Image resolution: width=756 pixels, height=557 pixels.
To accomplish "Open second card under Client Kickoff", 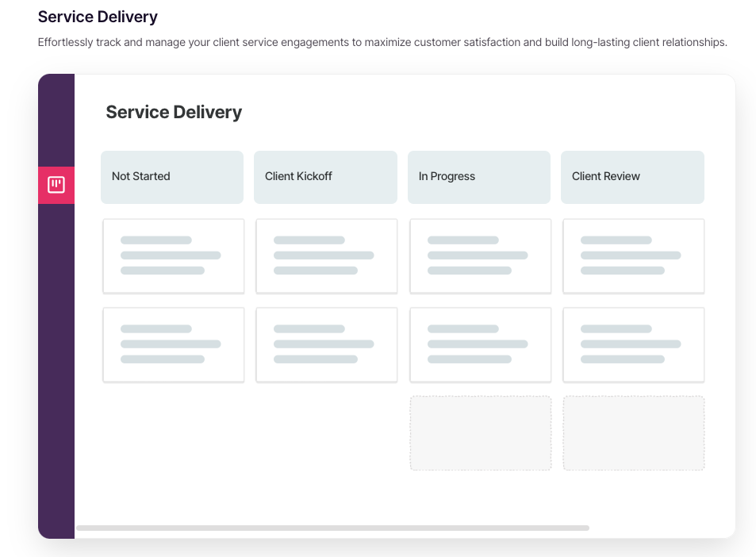I will [327, 345].
